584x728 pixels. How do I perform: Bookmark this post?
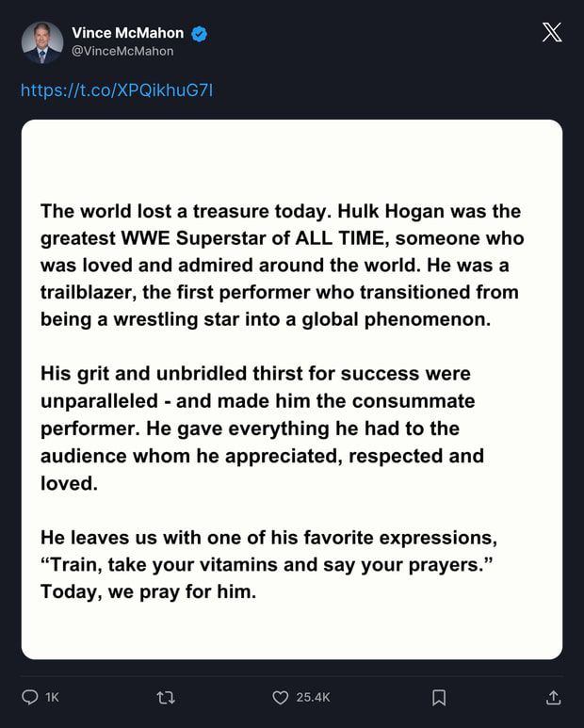(439, 697)
